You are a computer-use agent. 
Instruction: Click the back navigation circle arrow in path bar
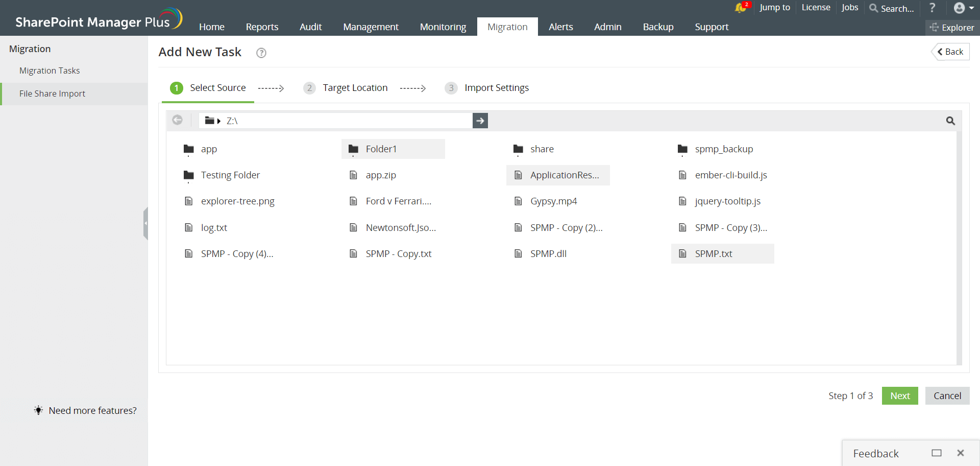(178, 120)
